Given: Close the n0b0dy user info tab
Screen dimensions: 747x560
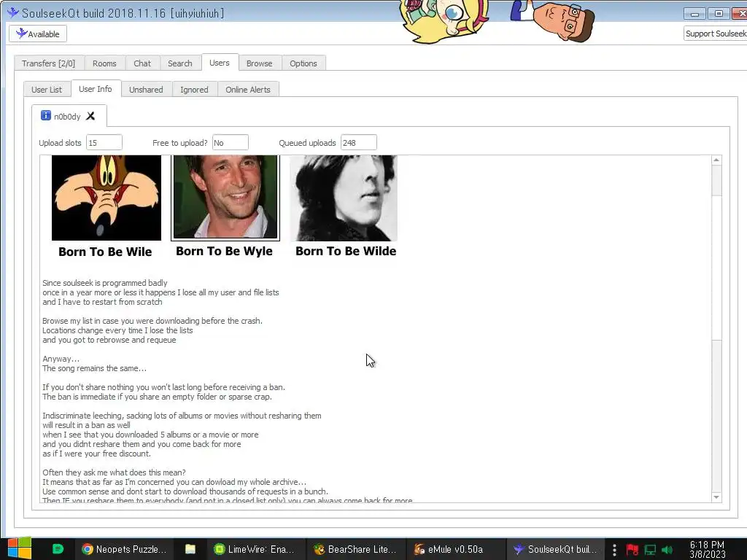Looking at the screenshot, I should pos(90,116).
